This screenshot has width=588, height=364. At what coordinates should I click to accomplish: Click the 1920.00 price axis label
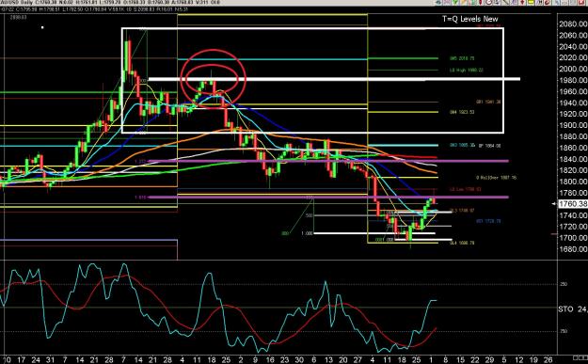tap(573, 114)
